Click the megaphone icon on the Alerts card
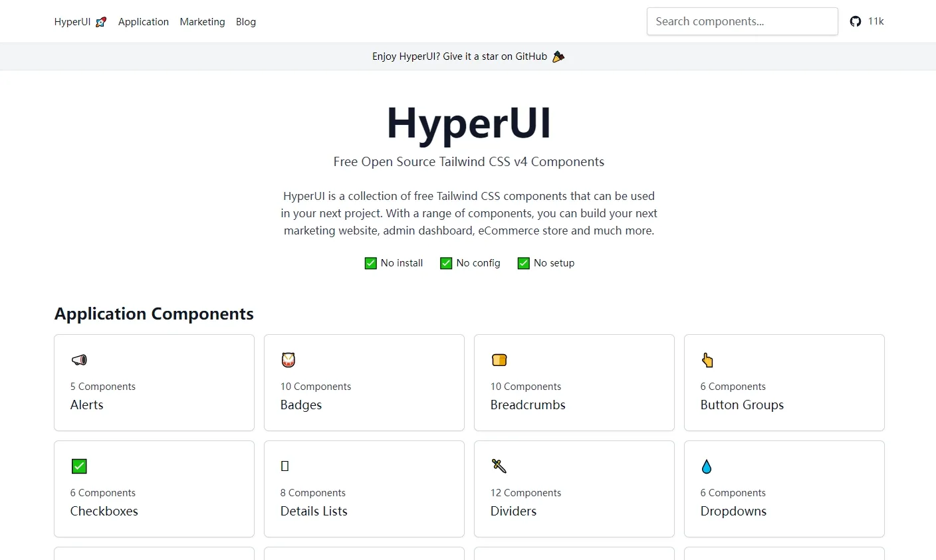Viewport: 936px width, 560px height. (x=79, y=360)
